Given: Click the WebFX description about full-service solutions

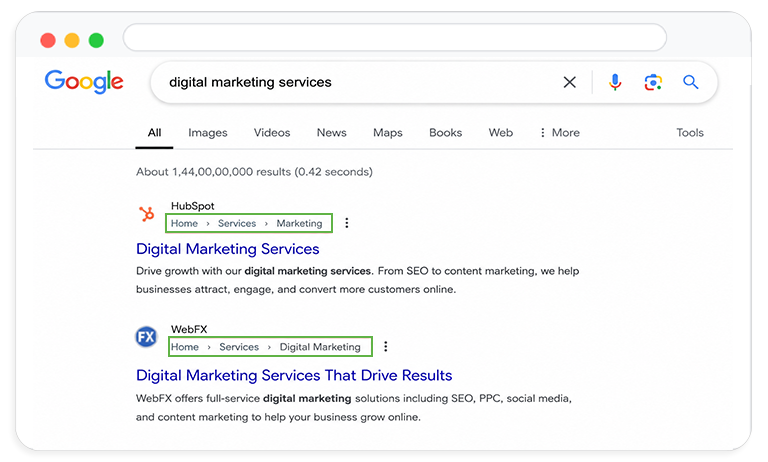Looking at the screenshot, I should pyautogui.click(x=354, y=408).
